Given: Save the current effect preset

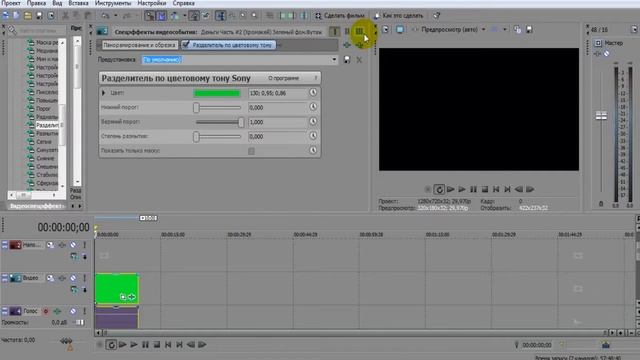Looking at the screenshot, I should click(x=347, y=60).
